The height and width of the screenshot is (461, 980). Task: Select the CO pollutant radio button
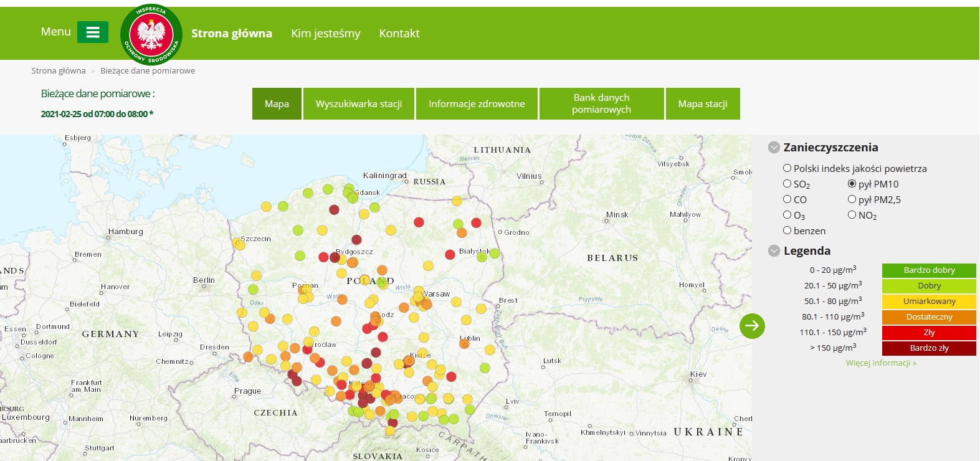point(787,199)
